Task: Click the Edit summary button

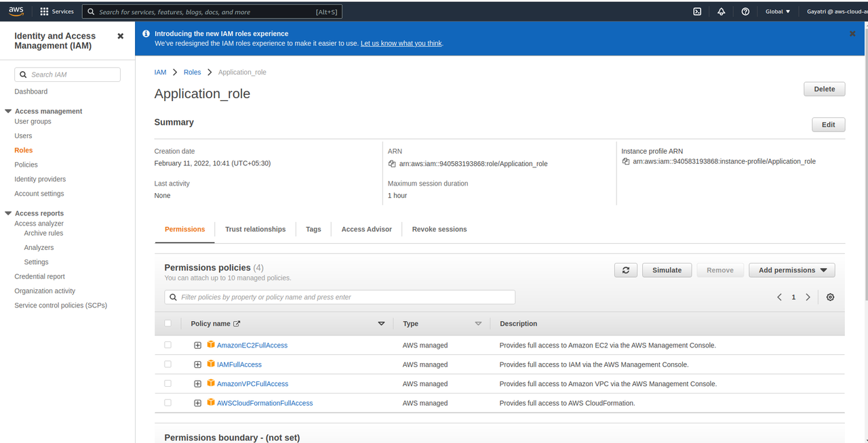Action: (828, 125)
